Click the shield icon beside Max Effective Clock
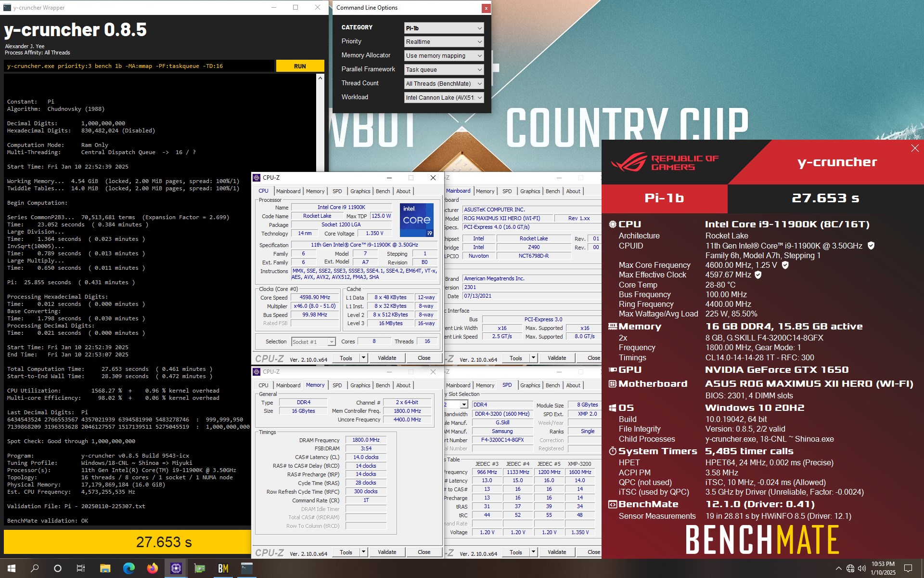 (758, 275)
